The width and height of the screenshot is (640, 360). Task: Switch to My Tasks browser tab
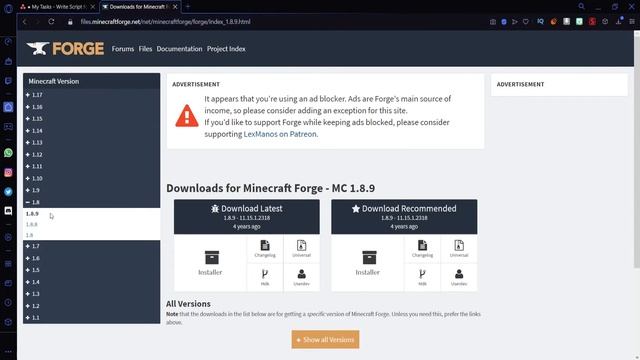pos(57,7)
